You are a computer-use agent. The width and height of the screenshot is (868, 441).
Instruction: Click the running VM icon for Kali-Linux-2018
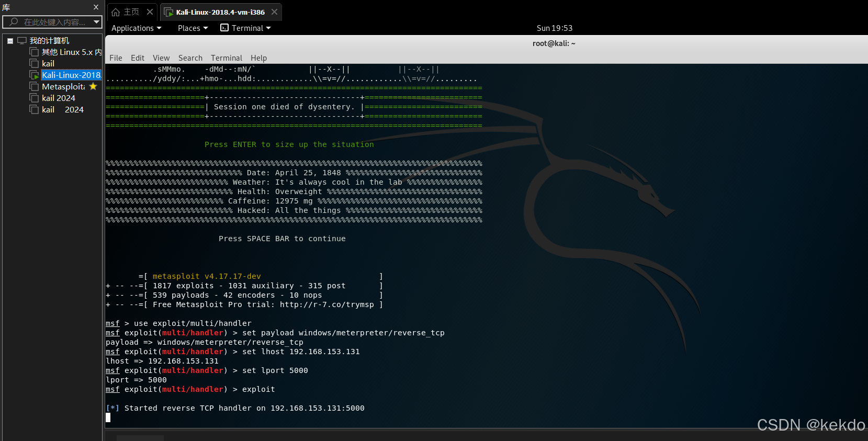click(34, 75)
